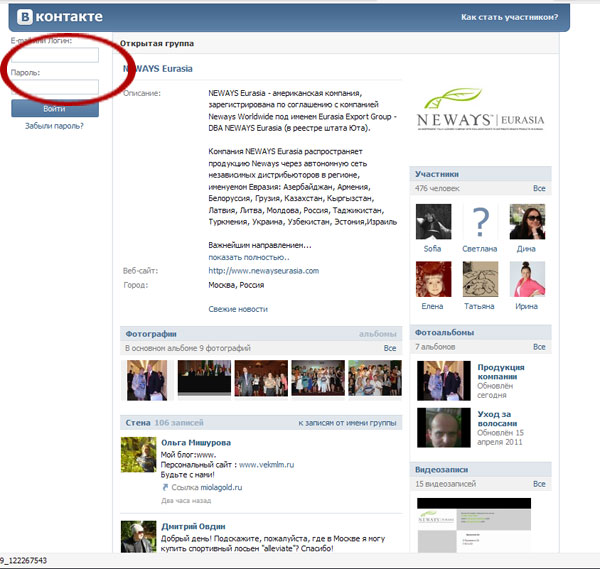Select the '476 человек' member count text
600x569 pixels.
pyautogui.click(x=437, y=188)
